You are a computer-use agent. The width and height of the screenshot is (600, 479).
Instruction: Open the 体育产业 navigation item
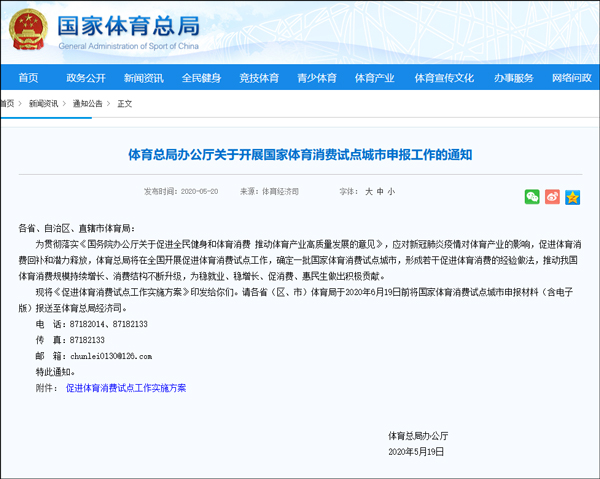tap(374, 78)
